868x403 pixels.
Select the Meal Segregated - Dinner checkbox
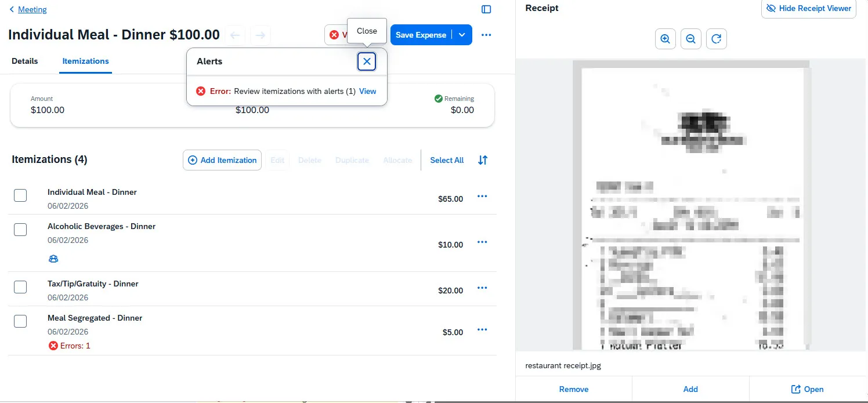point(20,321)
